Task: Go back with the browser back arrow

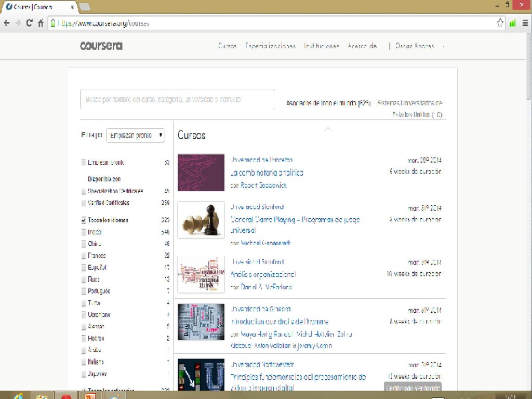Action: point(7,23)
